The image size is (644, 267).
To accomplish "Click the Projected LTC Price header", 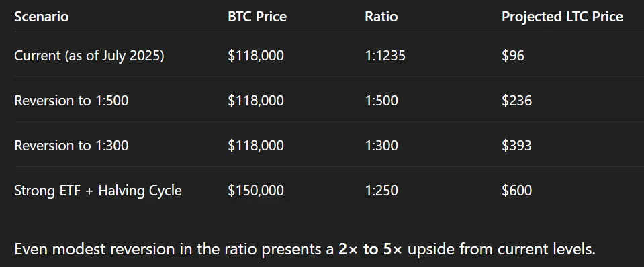I will (562, 17).
